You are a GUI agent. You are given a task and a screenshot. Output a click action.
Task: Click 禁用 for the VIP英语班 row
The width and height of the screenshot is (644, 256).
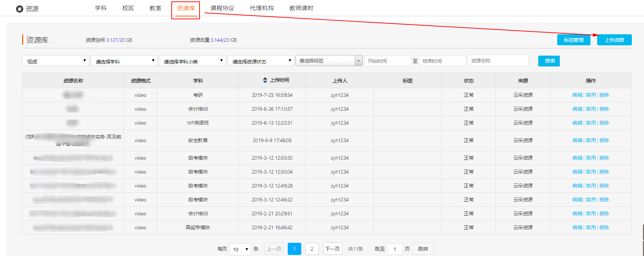tap(591, 123)
